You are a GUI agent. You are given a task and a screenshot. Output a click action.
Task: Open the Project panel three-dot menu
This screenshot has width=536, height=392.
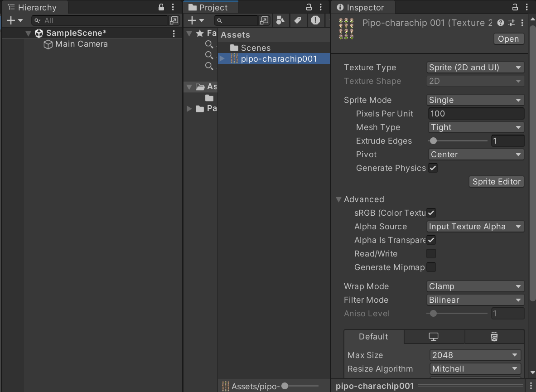(x=320, y=7)
